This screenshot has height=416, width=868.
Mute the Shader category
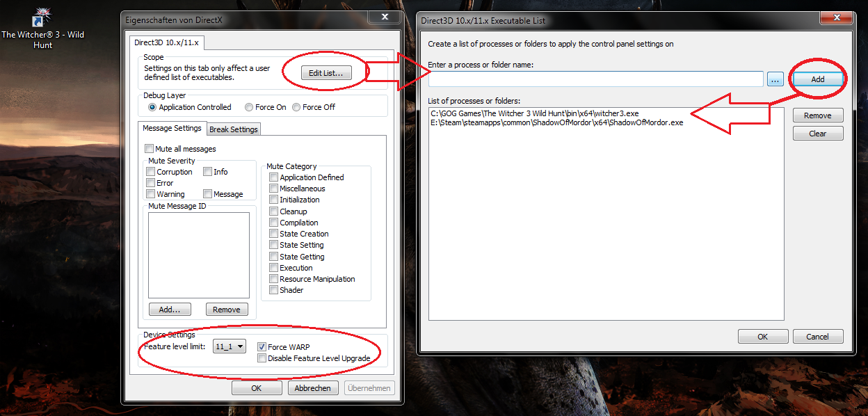click(273, 290)
